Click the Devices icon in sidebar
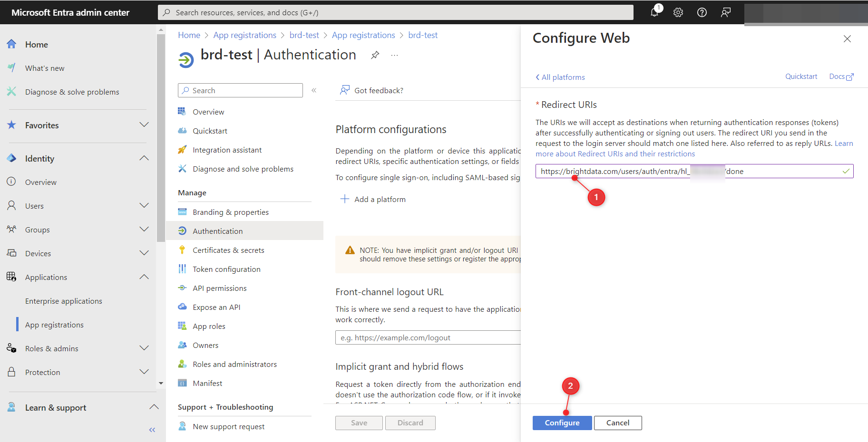Screen dimensions: 868x442 pos(12,253)
